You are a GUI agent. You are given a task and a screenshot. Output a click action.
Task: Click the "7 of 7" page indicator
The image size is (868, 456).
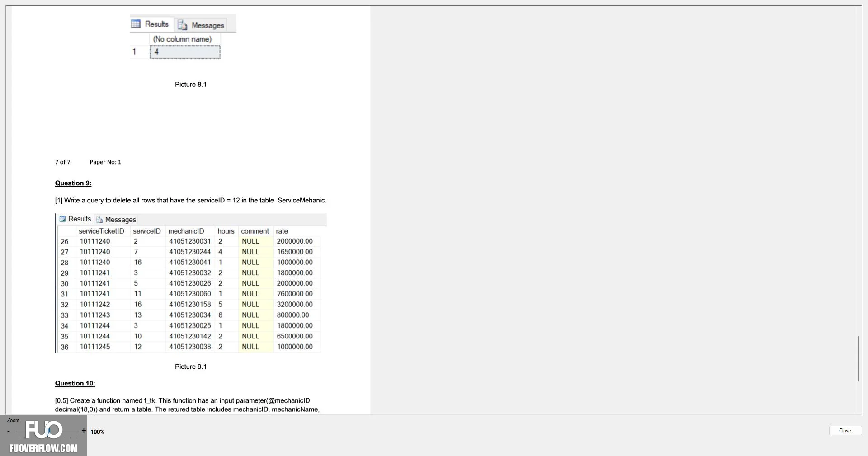63,162
